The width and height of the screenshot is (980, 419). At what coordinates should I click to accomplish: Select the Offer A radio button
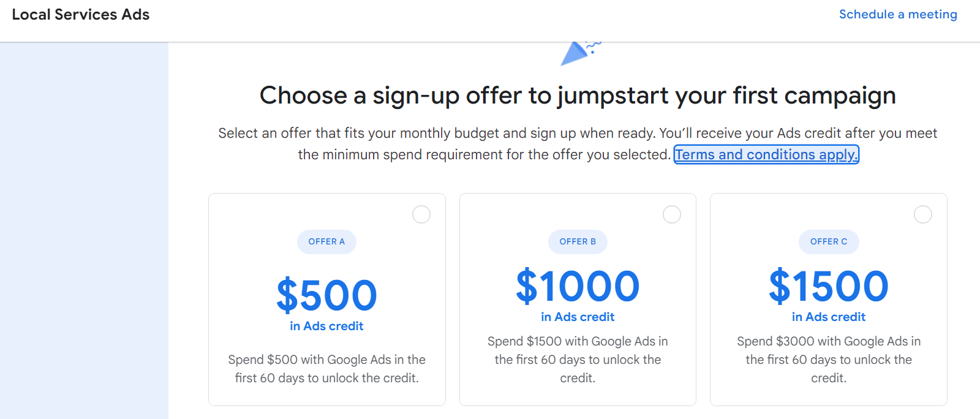point(421,214)
